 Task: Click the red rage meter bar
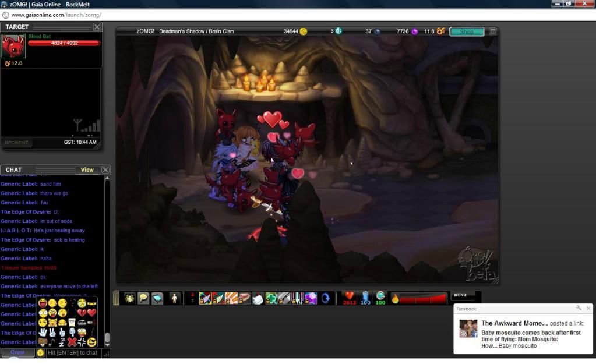(422, 299)
